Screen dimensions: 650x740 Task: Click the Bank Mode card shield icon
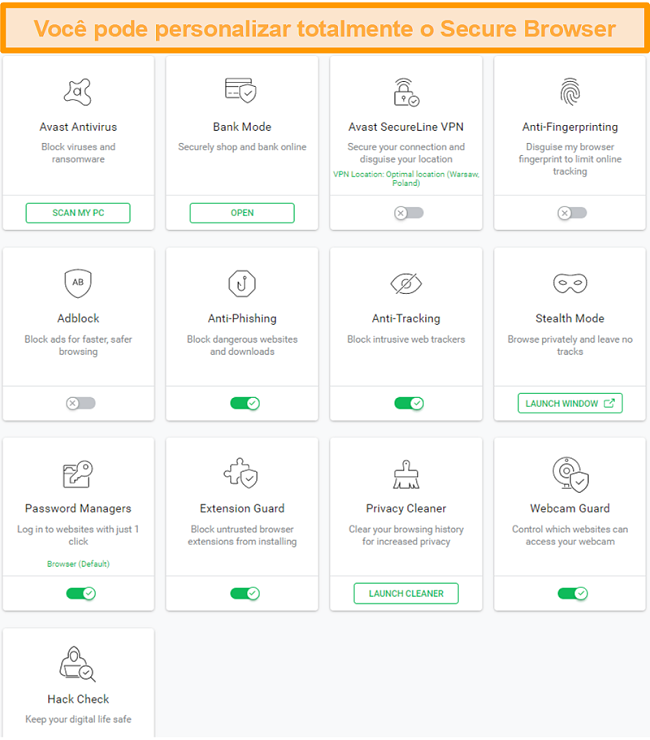(241, 90)
